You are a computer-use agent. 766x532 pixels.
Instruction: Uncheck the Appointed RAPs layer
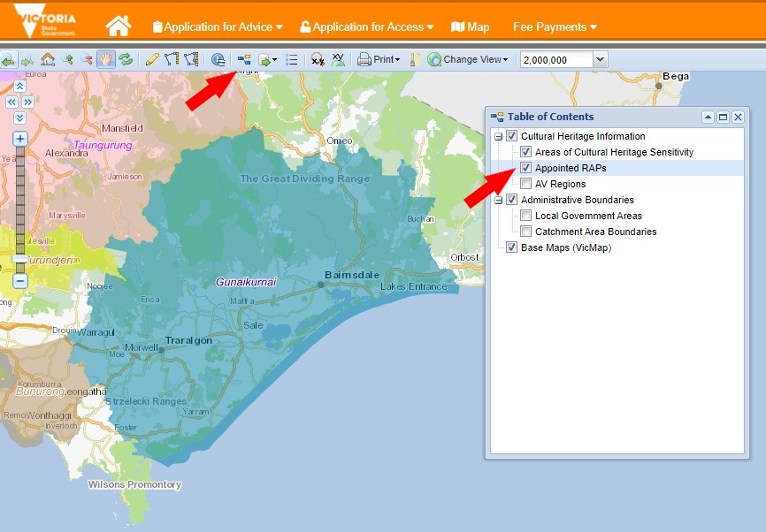coord(525,168)
